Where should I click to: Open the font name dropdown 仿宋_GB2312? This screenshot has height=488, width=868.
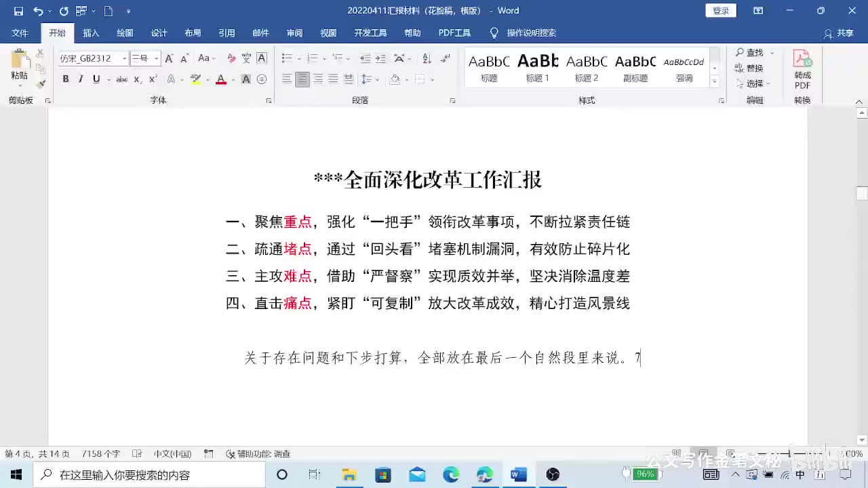point(124,59)
